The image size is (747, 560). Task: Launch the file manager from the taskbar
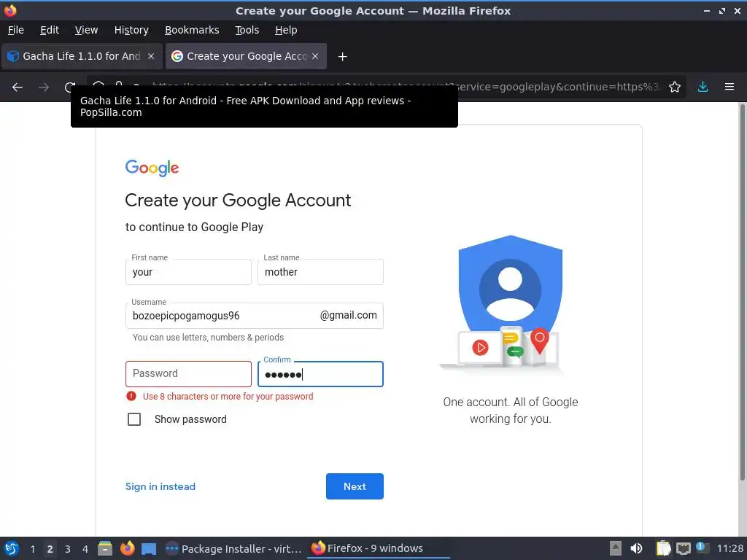tap(105, 548)
